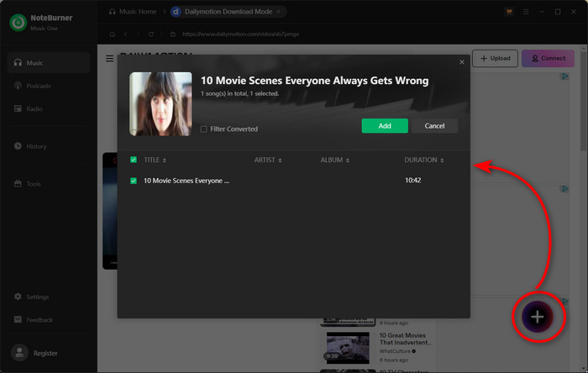The width and height of the screenshot is (588, 373).
Task: Open the shopping cart icon in title bar
Action: 509,12
